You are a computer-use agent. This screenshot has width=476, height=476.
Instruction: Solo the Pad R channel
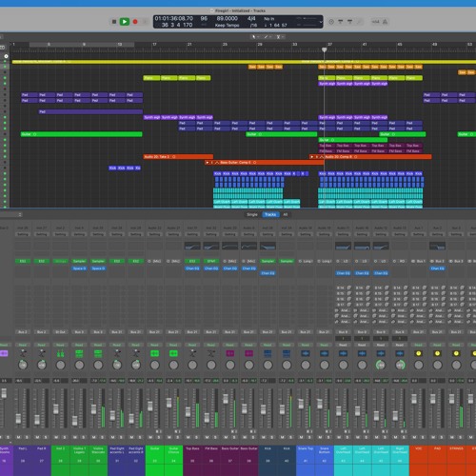[46, 437]
